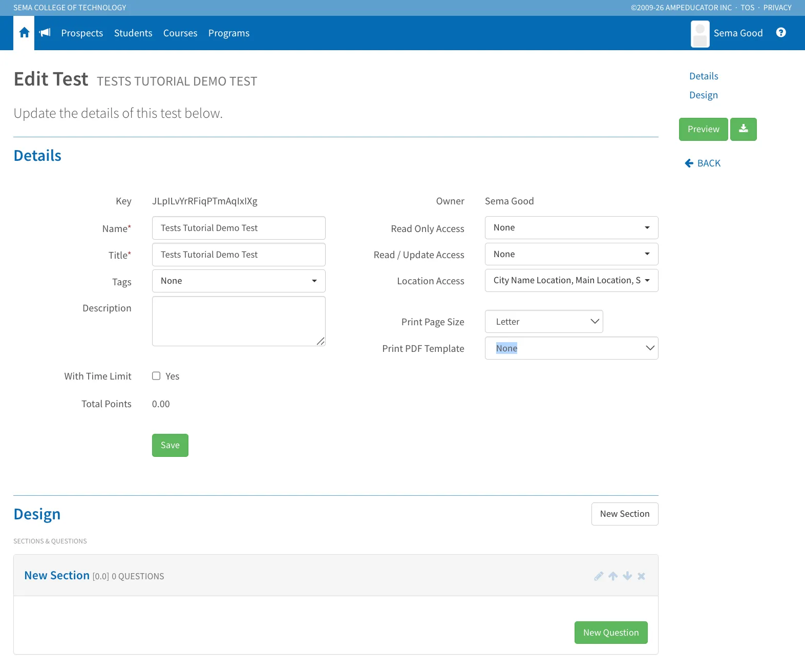This screenshot has height=672, width=805.
Task: Open the Print Page Size dropdown
Action: coord(544,322)
